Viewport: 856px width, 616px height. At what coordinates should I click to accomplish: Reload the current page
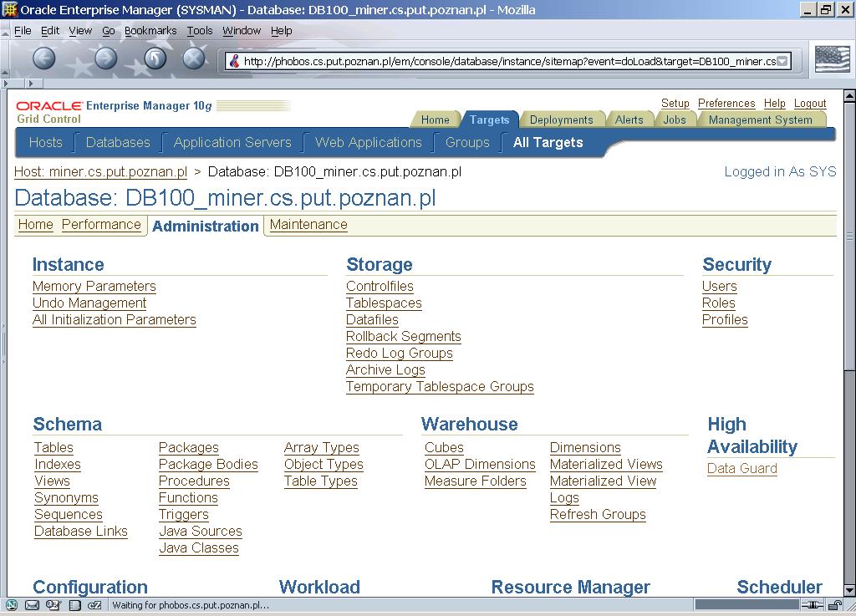(155, 58)
